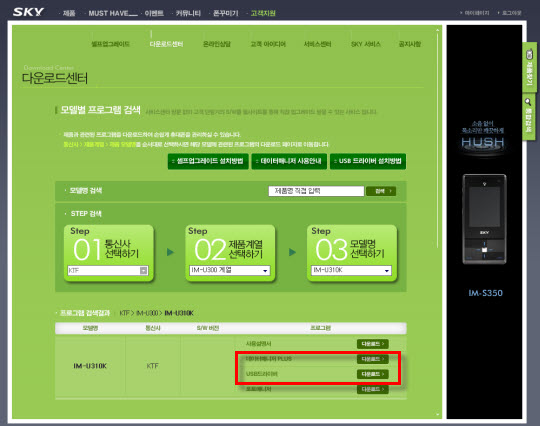Image resolution: width=540 pixels, height=426 pixels.
Task: Open the Step 02 IM-U300 계열 dropdown
Action: (x=229, y=270)
